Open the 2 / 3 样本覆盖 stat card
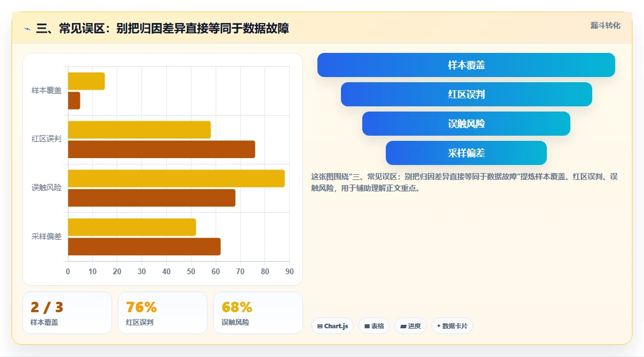This screenshot has width=644, height=357. tap(67, 313)
